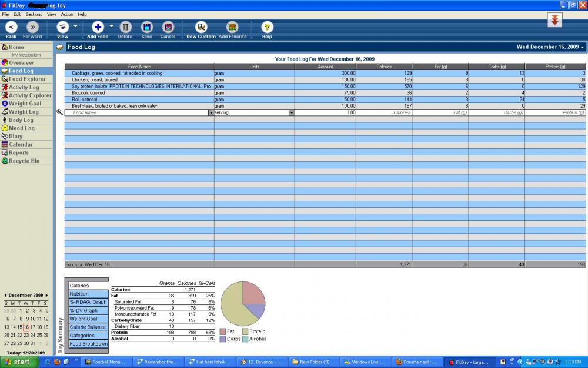Save the log with Save icon
Screen dimensions: 588x368
pos(146,27)
